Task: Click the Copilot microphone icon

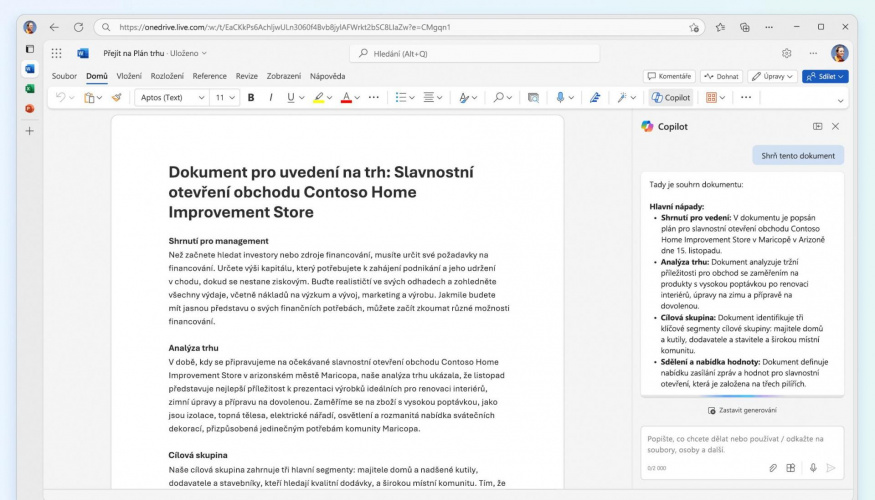Action: tap(813, 468)
